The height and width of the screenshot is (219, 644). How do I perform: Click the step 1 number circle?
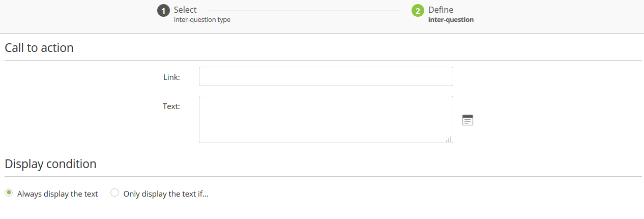(163, 11)
